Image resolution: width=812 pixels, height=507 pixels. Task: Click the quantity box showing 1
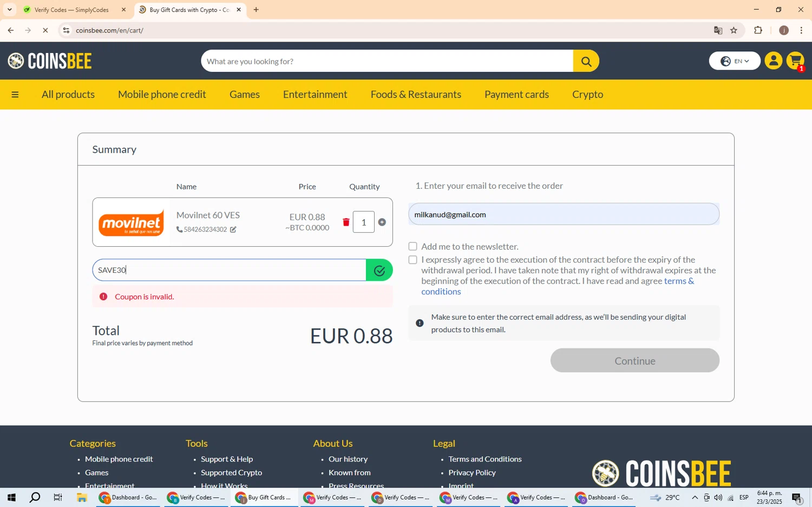[x=364, y=222]
